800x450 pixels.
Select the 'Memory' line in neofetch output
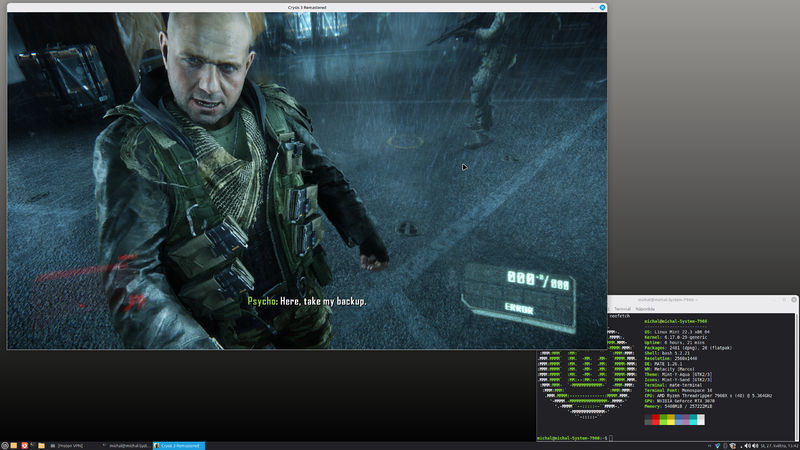click(x=678, y=406)
